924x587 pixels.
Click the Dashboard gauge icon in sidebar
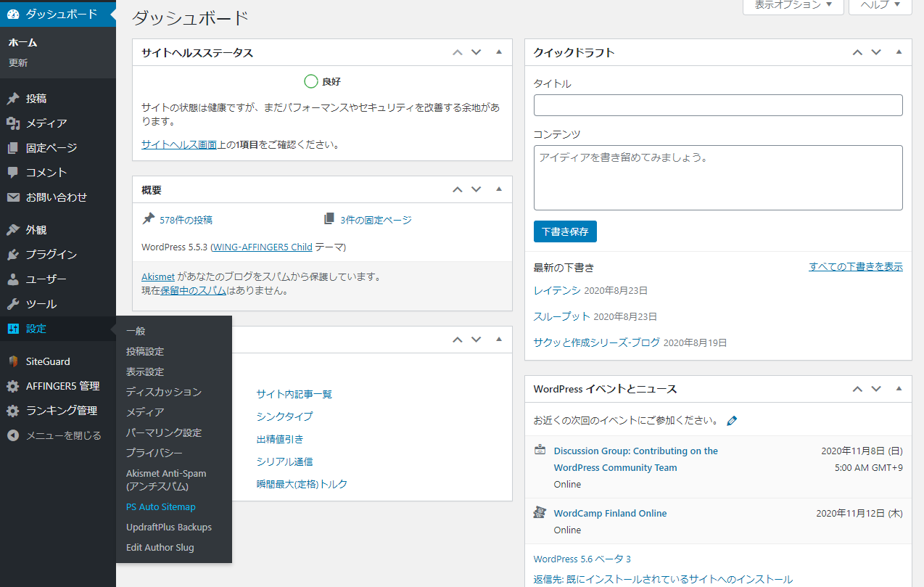click(x=13, y=14)
